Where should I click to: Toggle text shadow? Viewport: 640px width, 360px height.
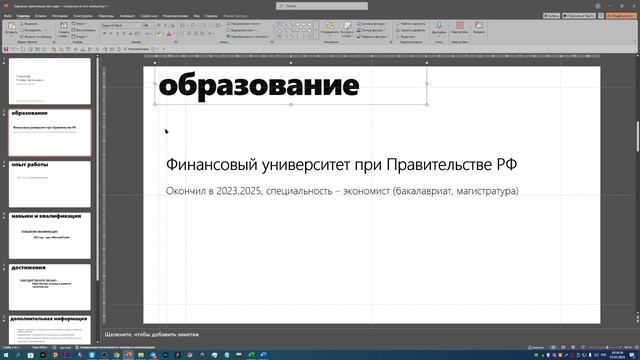point(124,33)
